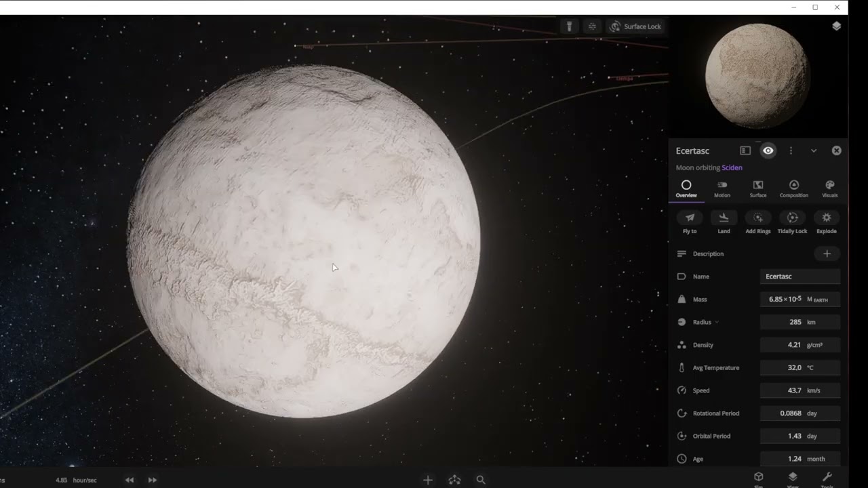Click the Description row label

click(x=708, y=253)
